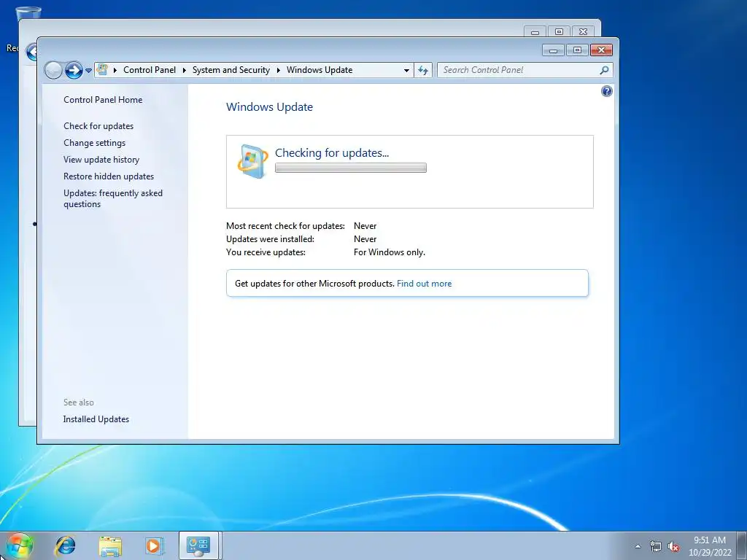Click the Forward navigation arrow button
The height and width of the screenshot is (560, 747).
click(x=74, y=71)
